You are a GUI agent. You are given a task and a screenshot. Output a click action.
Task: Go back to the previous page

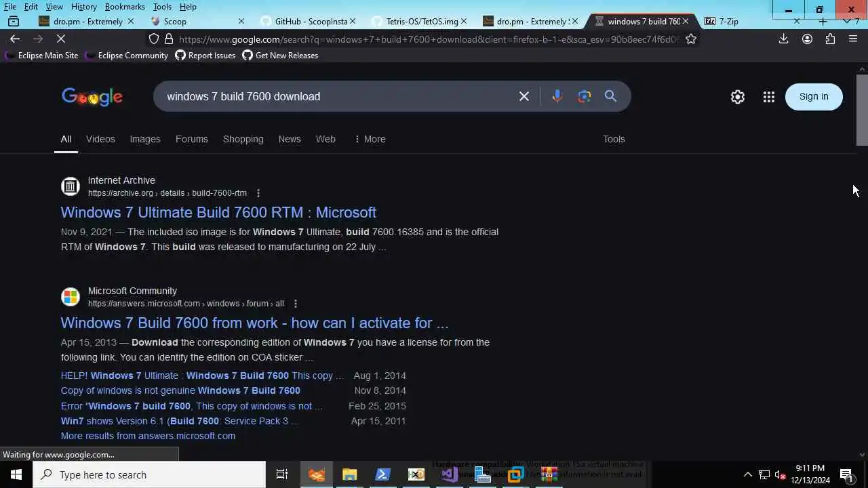point(15,39)
